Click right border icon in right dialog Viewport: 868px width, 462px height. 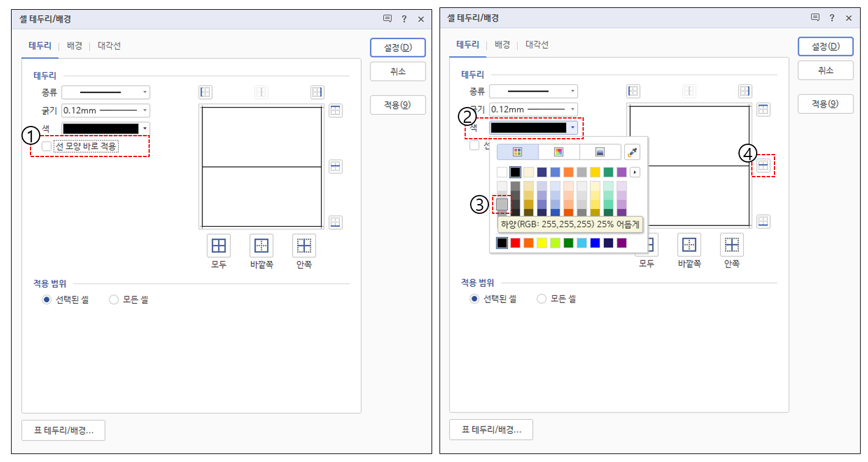point(745,91)
